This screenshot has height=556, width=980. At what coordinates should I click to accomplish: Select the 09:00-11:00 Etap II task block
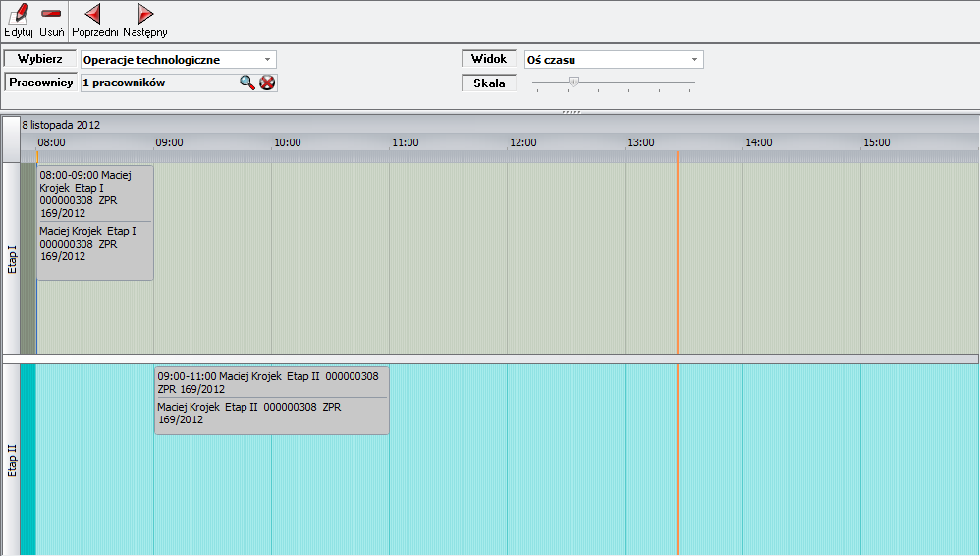point(272,400)
